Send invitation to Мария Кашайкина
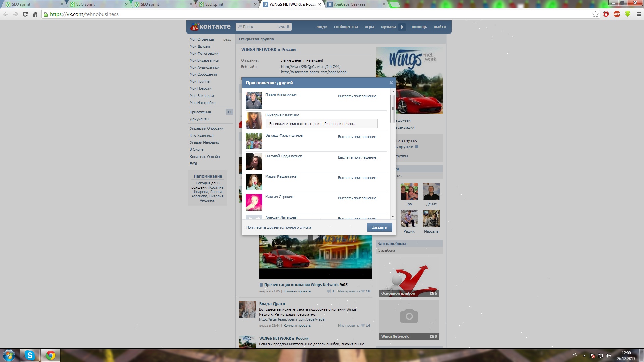Image resolution: width=644 pixels, height=362 pixels. click(357, 178)
